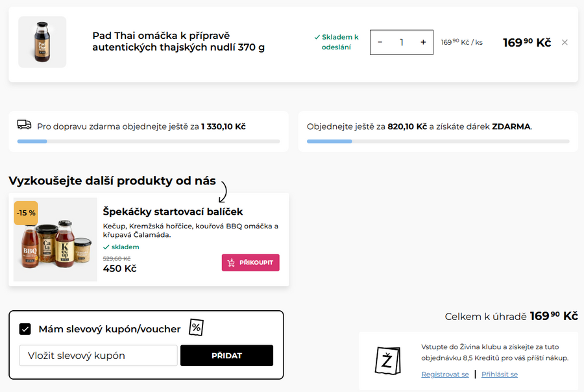
Task: Uncheck the Mám slevový kupón checkbox
Action: [x=25, y=329]
